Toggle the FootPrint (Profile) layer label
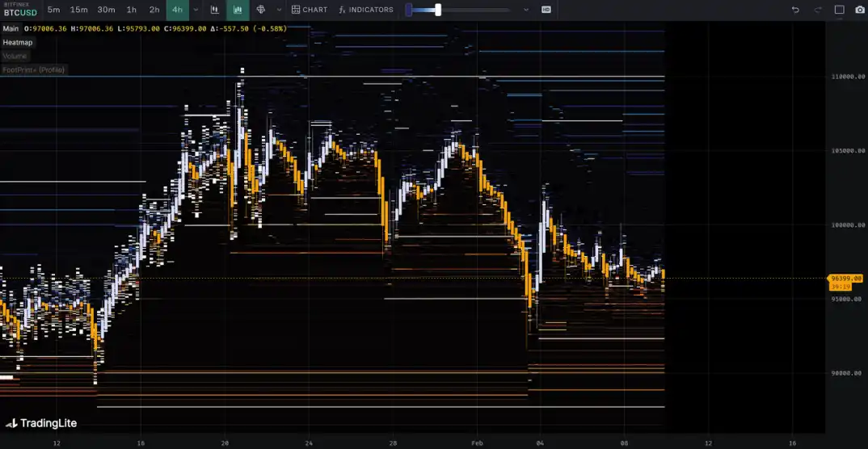Viewport: 868px width, 449px height. pyautogui.click(x=33, y=69)
